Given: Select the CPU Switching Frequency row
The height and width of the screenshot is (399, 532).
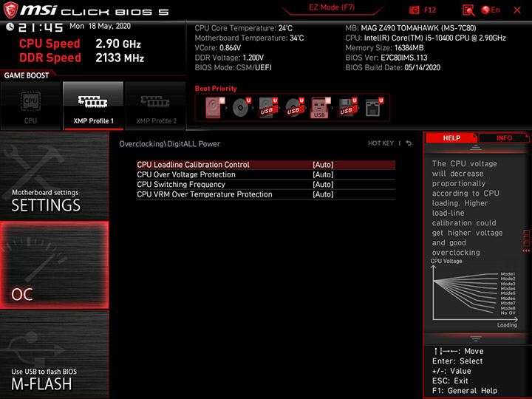Looking at the screenshot, I should 266,184.
